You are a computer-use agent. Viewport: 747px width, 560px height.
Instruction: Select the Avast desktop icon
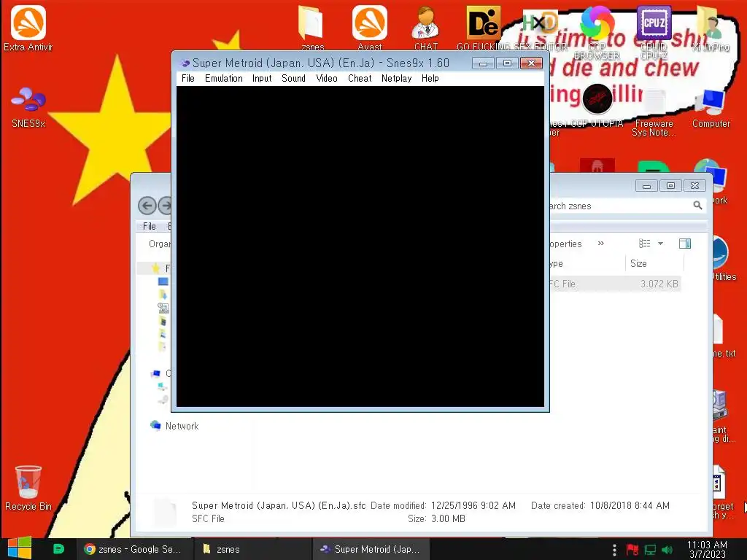(x=370, y=27)
